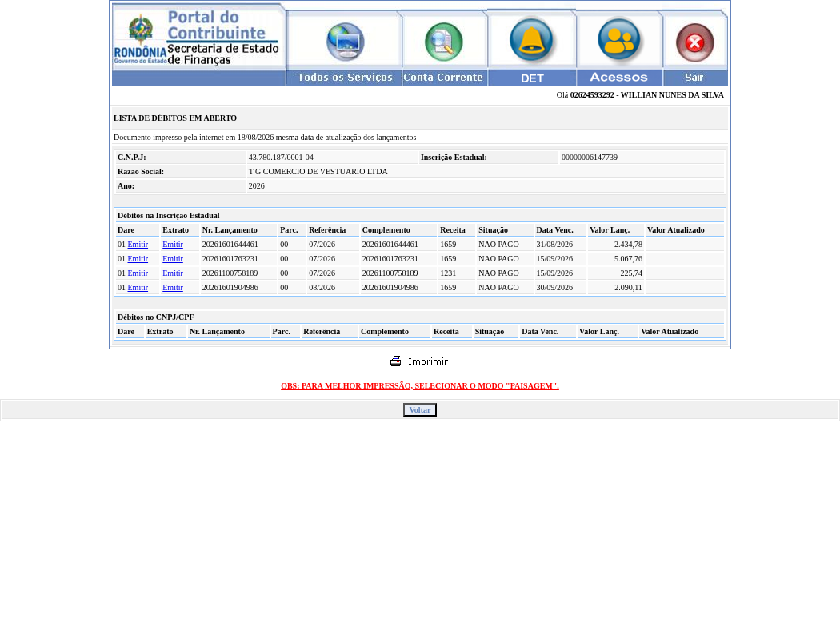The height and width of the screenshot is (634, 840).
Task: Click the Sair menu label
Action: coord(694,77)
